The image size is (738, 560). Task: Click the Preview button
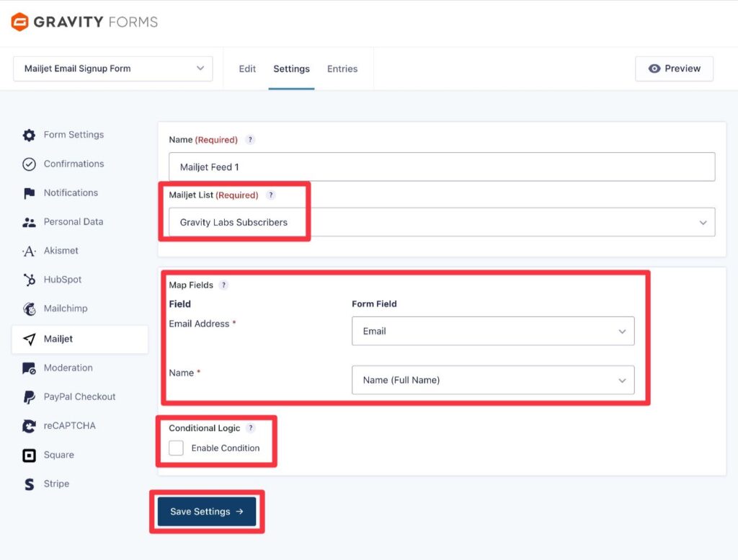(674, 68)
